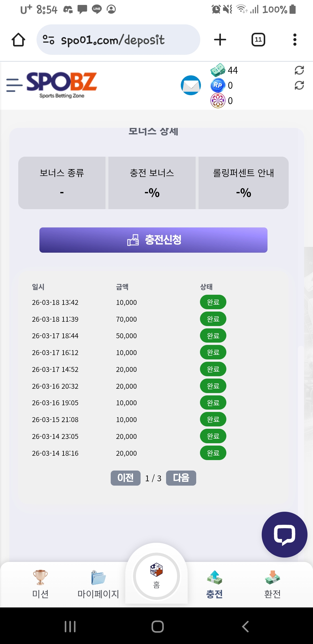Tap the SPOBZ logo
Image resolution: width=313 pixels, height=644 pixels.
[62, 85]
